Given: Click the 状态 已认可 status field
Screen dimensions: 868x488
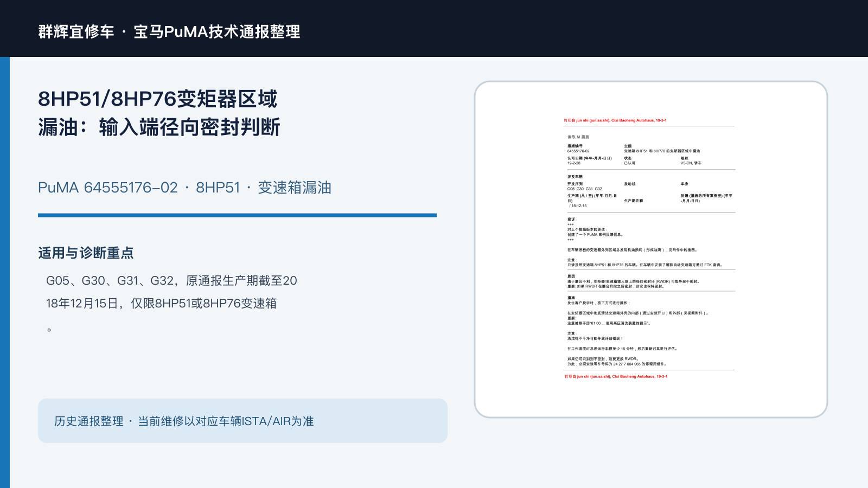Looking at the screenshot, I should (x=629, y=160).
